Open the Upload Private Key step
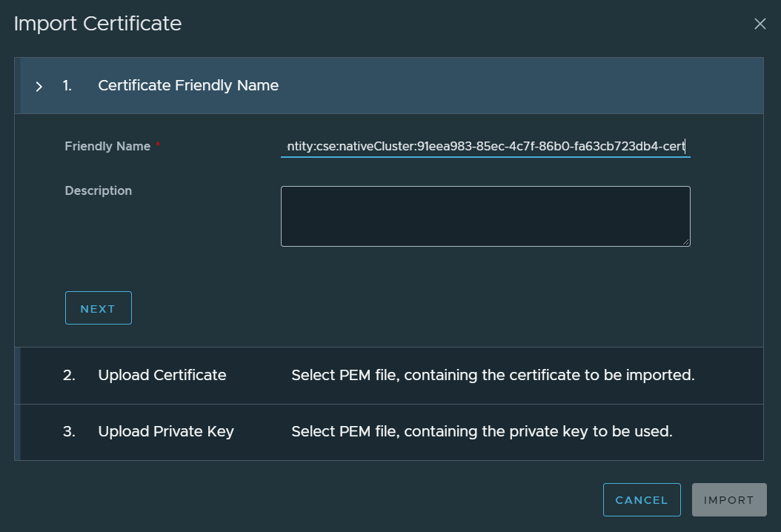Screen dimensions: 781x532 click(x=165, y=431)
